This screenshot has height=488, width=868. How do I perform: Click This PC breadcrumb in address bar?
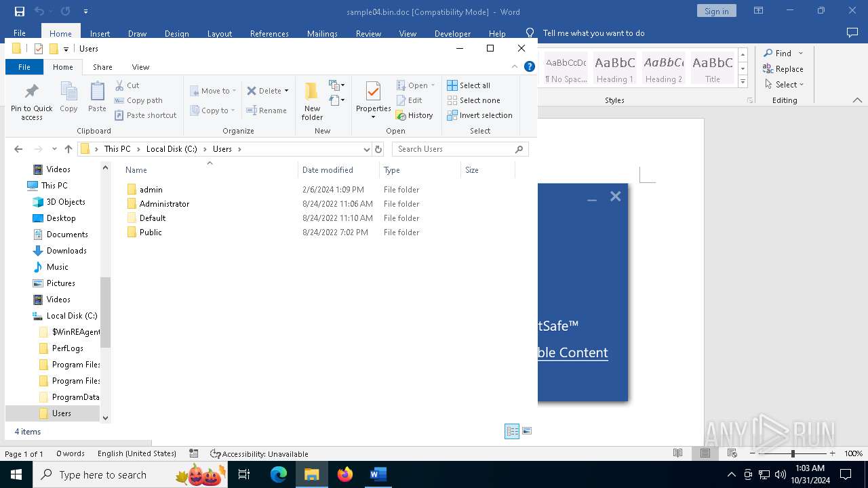[117, 149]
